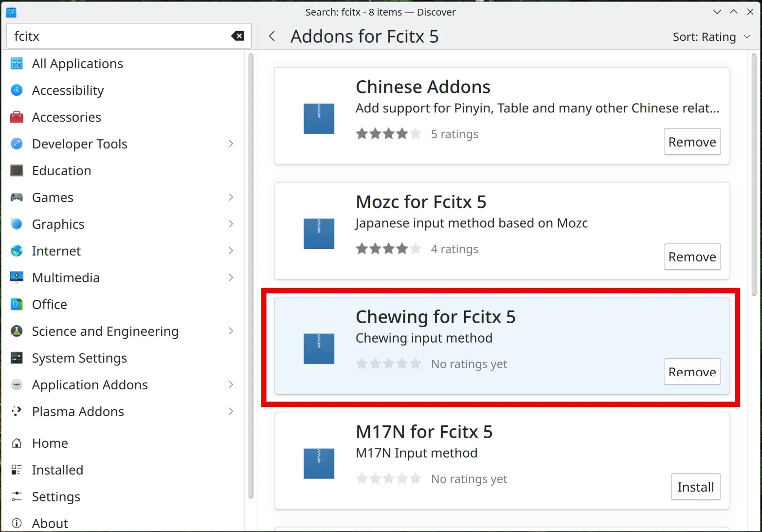
Task: Install M17N for Fcitx 5
Action: tap(695, 487)
